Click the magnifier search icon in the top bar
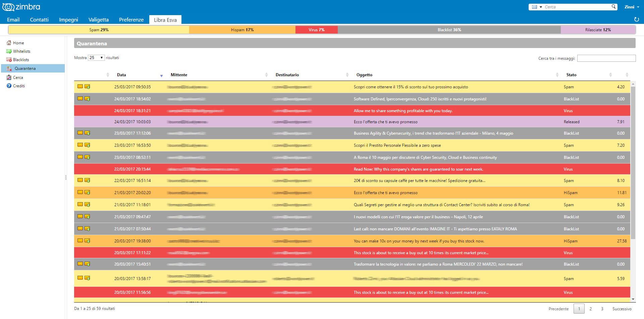This screenshot has width=644, height=319. click(x=613, y=7)
